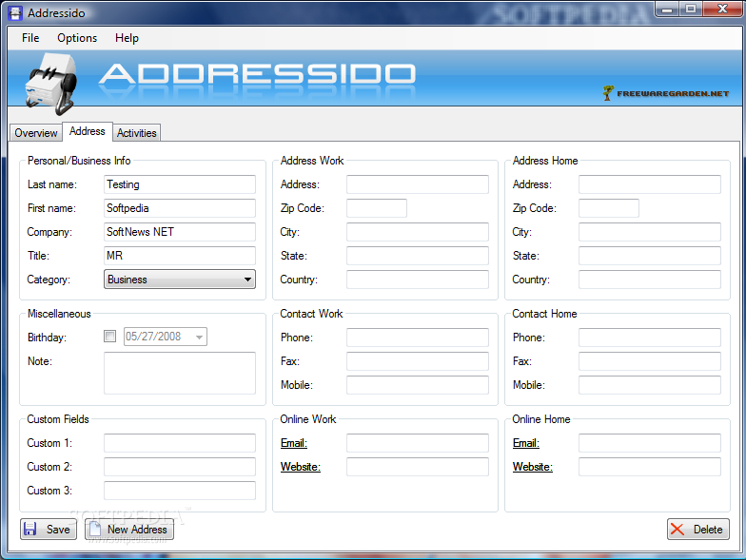Minimize the Addressido window

pyautogui.click(x=668, y=10)
